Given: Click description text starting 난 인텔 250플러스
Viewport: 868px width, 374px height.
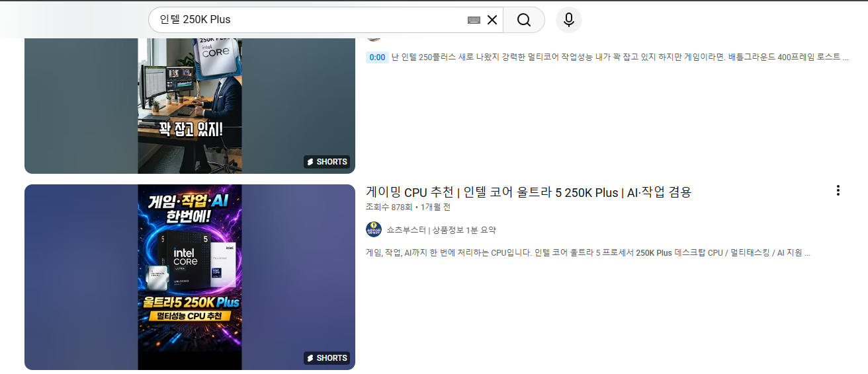Looking at the screenshot, I should coord(620,57).
